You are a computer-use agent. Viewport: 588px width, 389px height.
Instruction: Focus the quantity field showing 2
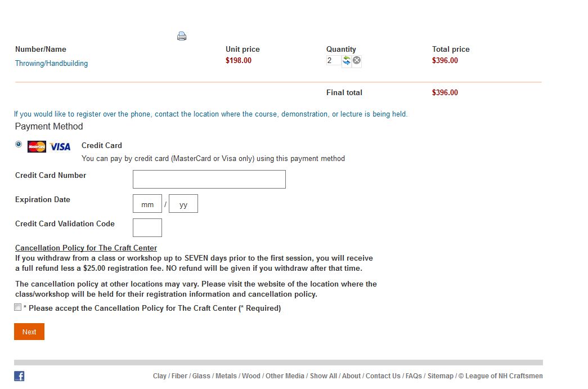click(x=333, y=60)
